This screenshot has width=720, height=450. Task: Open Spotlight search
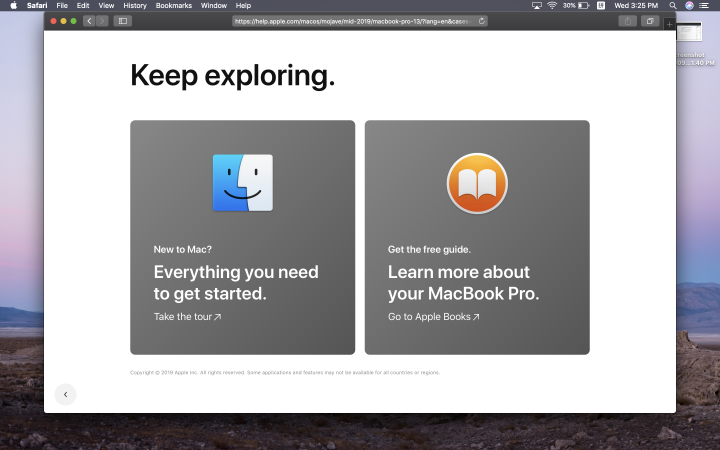coord(673,6)
